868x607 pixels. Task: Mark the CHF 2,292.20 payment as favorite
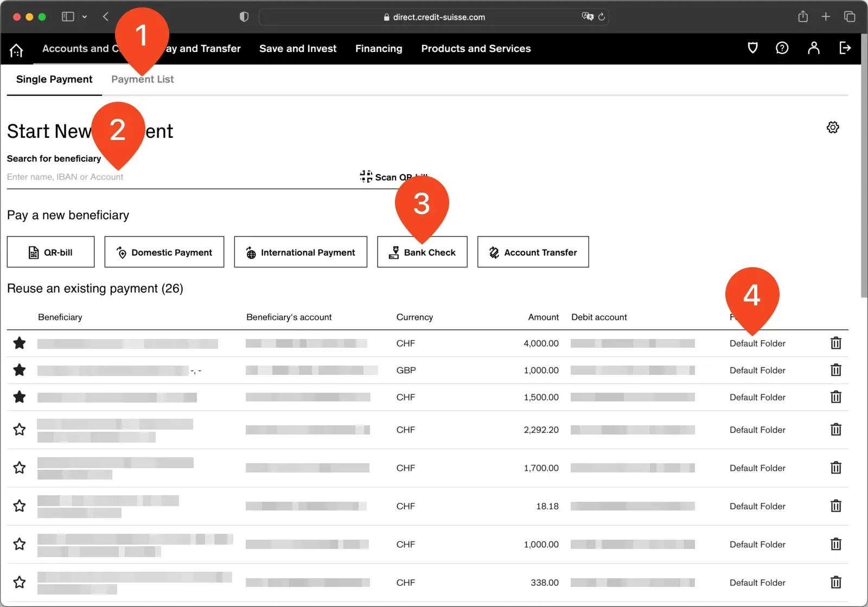20,429
